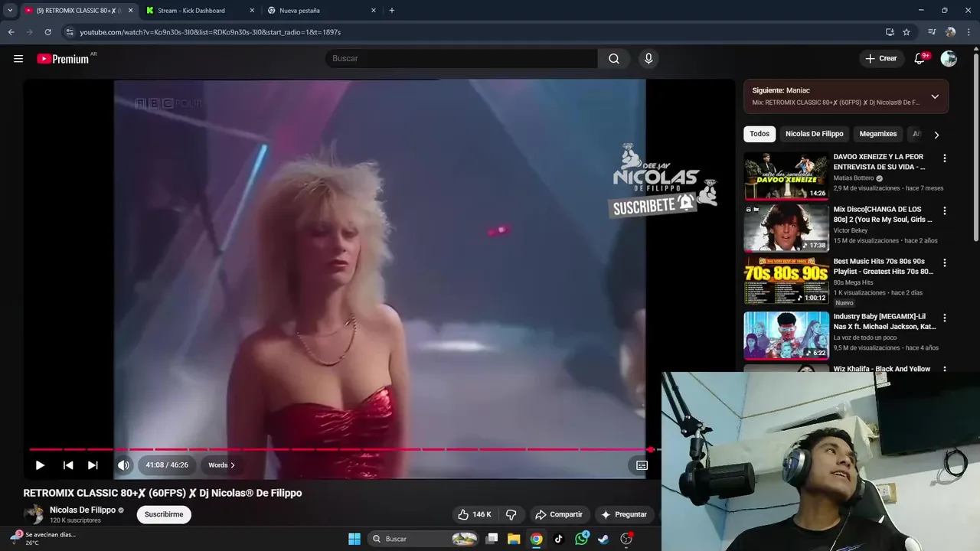The width and height of the screenshot is (980, 551).
Task: Like the video with 146 K
Action: (x=475, y=514)
